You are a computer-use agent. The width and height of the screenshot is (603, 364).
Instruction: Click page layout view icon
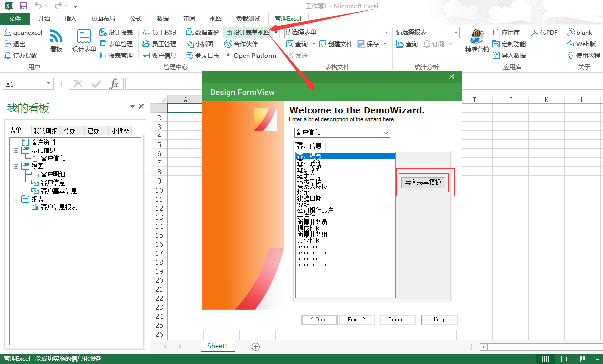point(565,359)
